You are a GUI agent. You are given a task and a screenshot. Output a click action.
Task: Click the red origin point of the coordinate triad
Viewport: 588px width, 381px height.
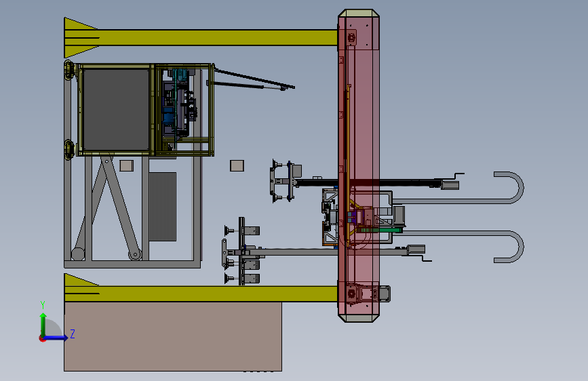pyautogui.click(x=42, y=338)
